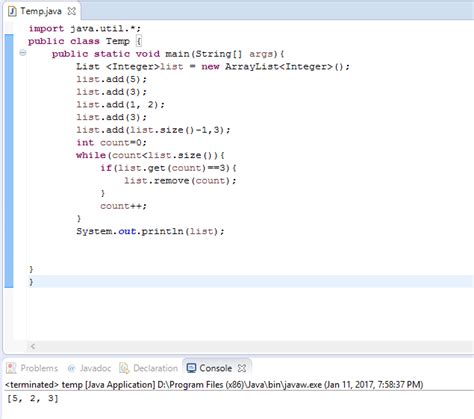Collapse the main method fold marker

pos(23,53)
